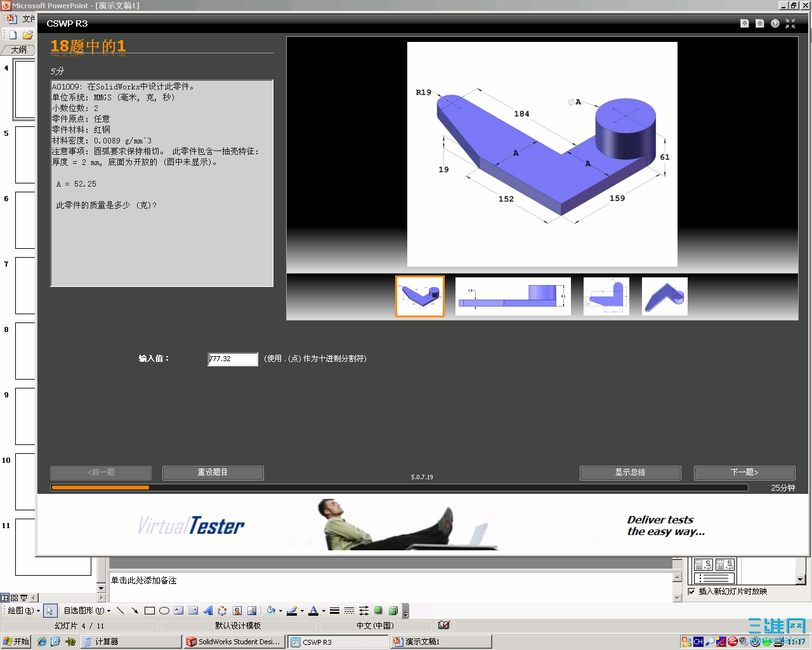Apply font color with the A icon
Viewport: 812px width, 650px height.
313,611
